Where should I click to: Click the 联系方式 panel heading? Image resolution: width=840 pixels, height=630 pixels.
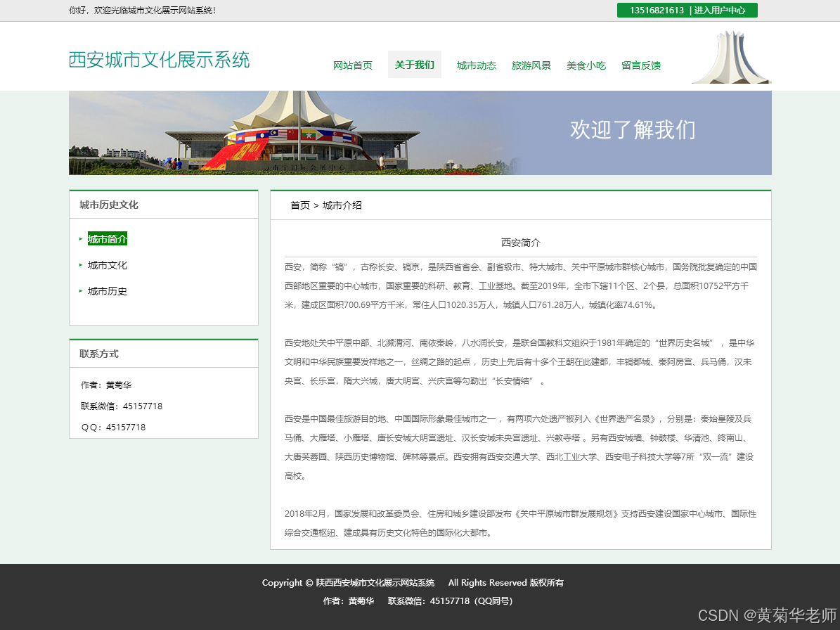click(x=99, y=354)
